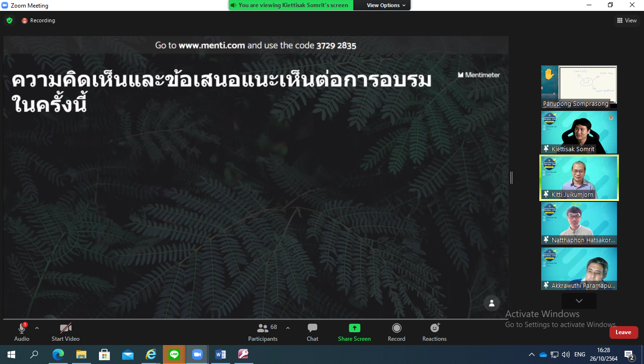Open the Participants panel
The width and height of the screenshot is (644, 364).
263,332
